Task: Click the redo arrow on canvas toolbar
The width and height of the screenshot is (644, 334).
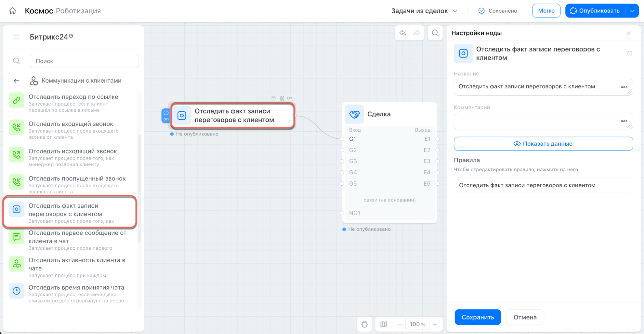Action: tap(417, 33)
